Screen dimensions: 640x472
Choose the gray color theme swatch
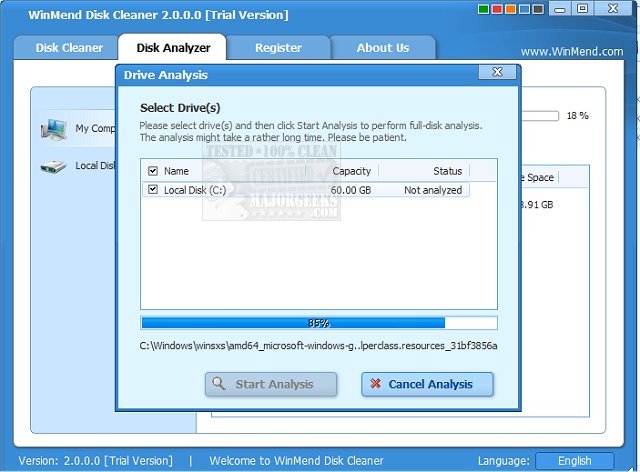point(538,9)
